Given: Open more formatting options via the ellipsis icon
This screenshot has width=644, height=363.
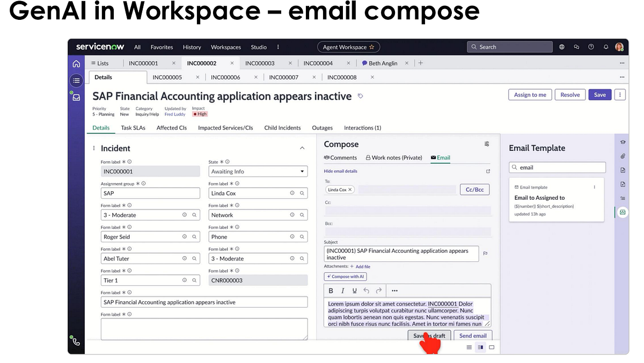Looking at the screenshot, I should (394, 291).
